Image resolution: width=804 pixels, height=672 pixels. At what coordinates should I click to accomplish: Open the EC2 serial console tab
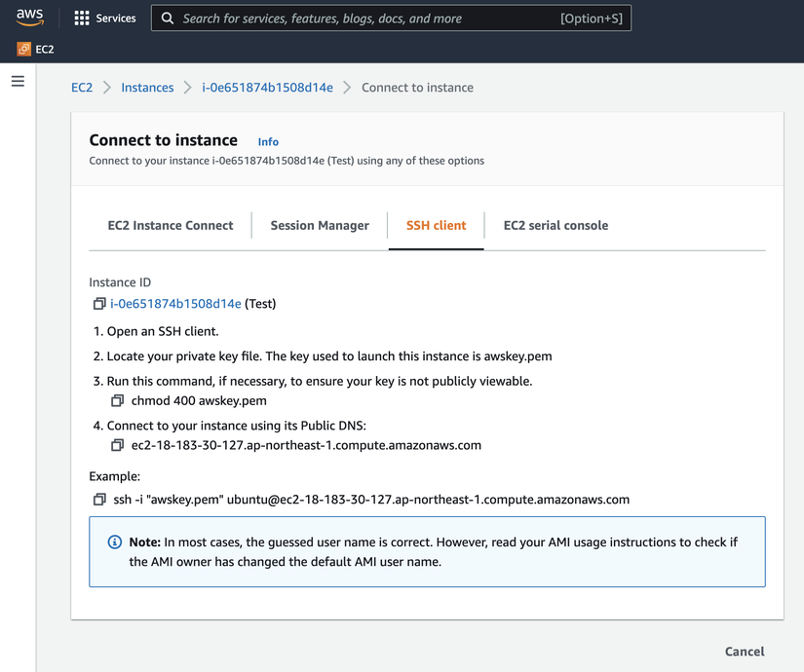(x=555, y=225)
